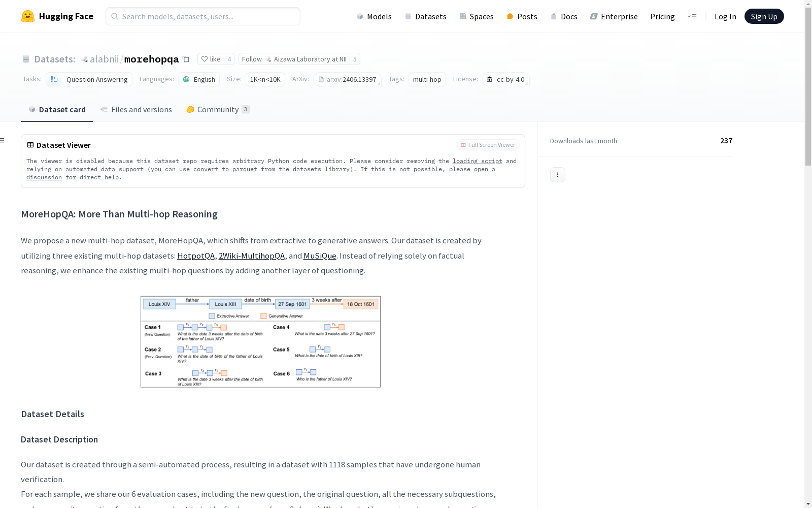The width and height of the screenshot is (812, 508).
Task: Switch to Files and versions tab
Action: point(136,110)
